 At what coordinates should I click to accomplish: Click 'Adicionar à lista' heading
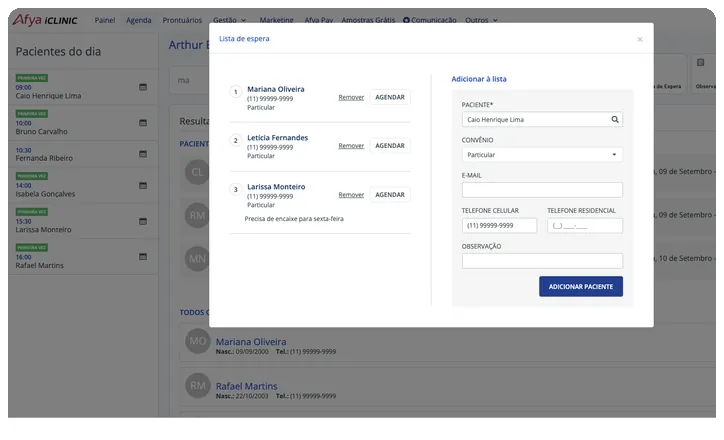[x=479, y=79]
